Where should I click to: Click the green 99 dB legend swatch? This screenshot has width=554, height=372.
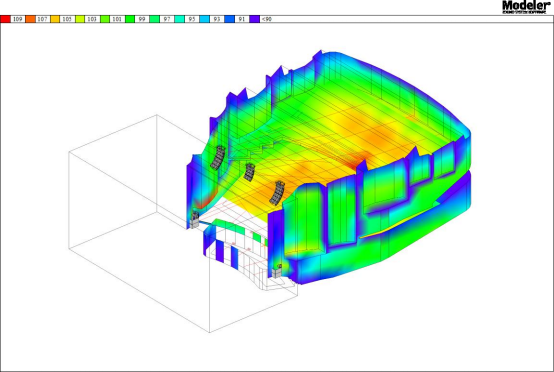130,19
